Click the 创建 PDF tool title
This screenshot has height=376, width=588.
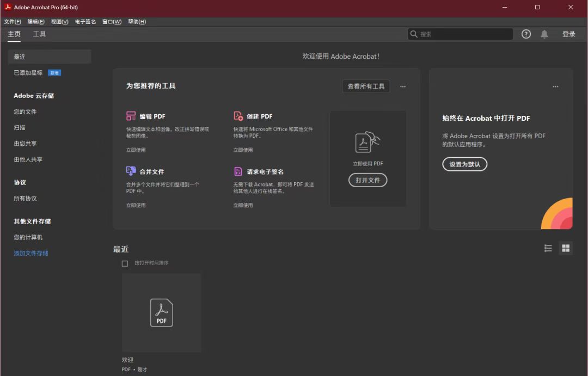coord(260,116)
